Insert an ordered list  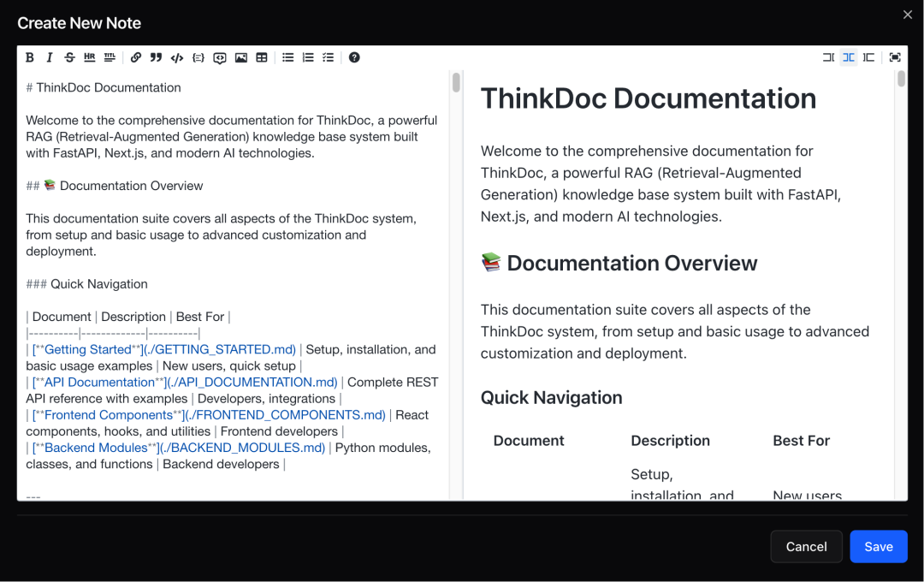coord(308,57)
